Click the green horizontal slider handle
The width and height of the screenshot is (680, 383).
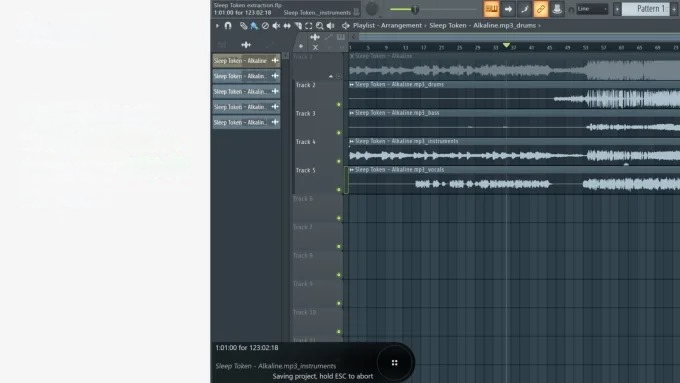coord(415,9)
